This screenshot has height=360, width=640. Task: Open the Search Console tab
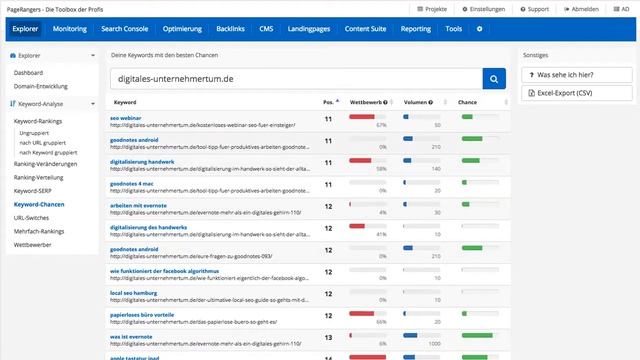coord(124,29)
